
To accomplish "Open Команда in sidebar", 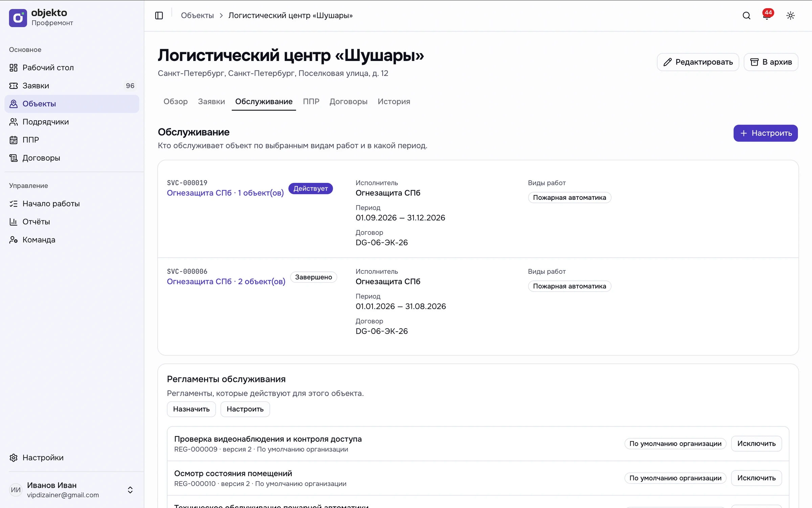I will [72, 240].
